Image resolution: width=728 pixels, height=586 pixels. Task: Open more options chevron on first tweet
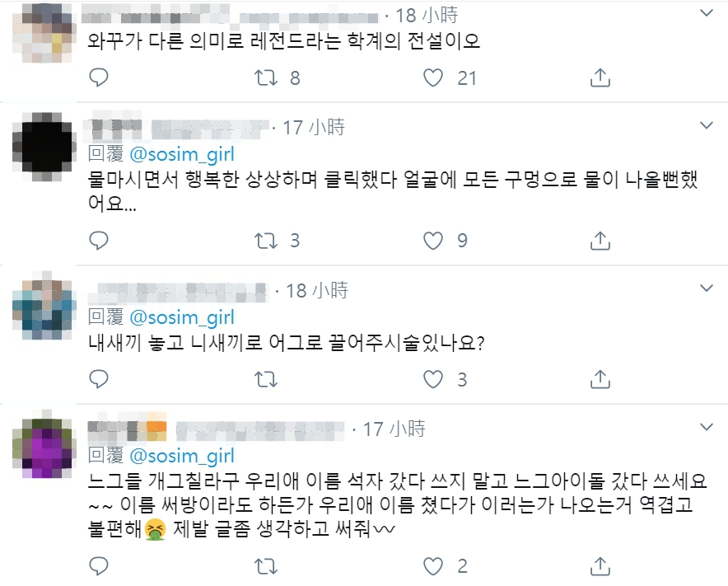pyautogui.click(x=707, y=15)
